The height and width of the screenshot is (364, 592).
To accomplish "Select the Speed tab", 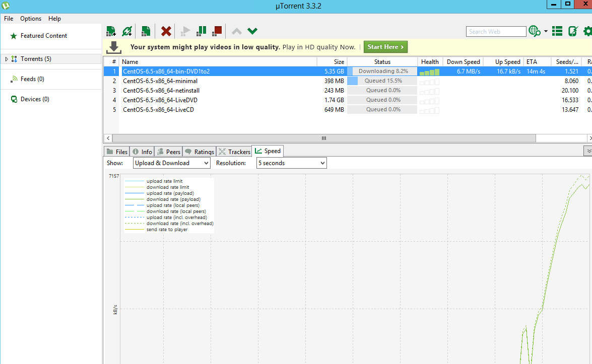I will click(268, 151).
